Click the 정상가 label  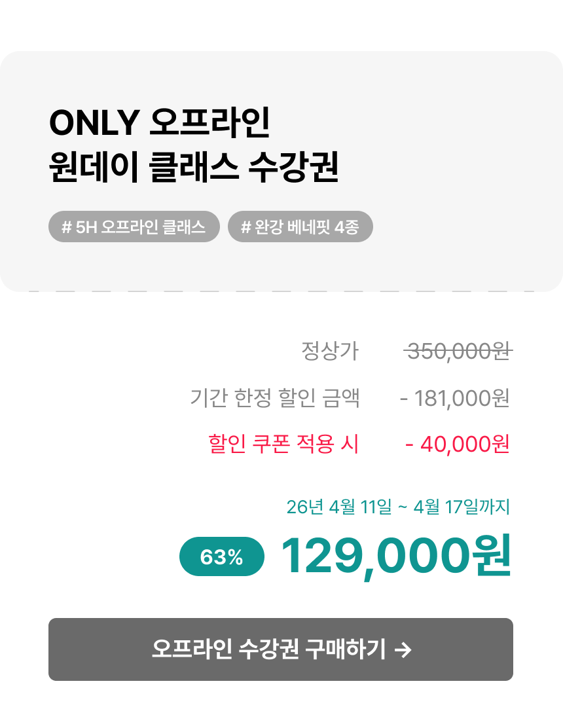[x=330, y=352]
